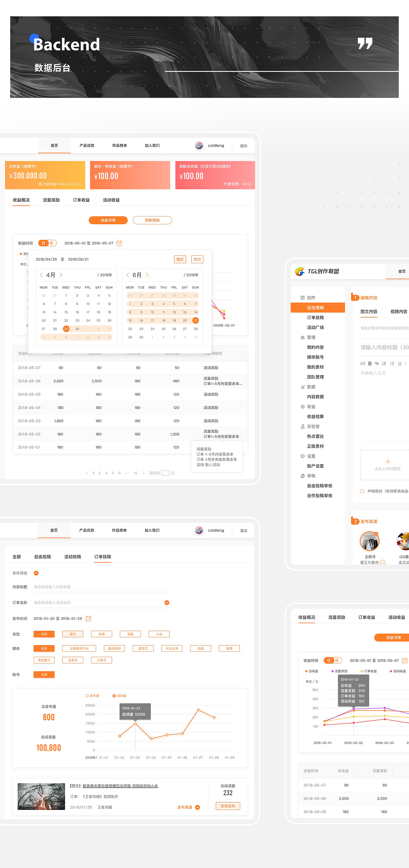Open the 订单名称 dropdown arrow
This screenshot has height=868, width=409.
166,603
